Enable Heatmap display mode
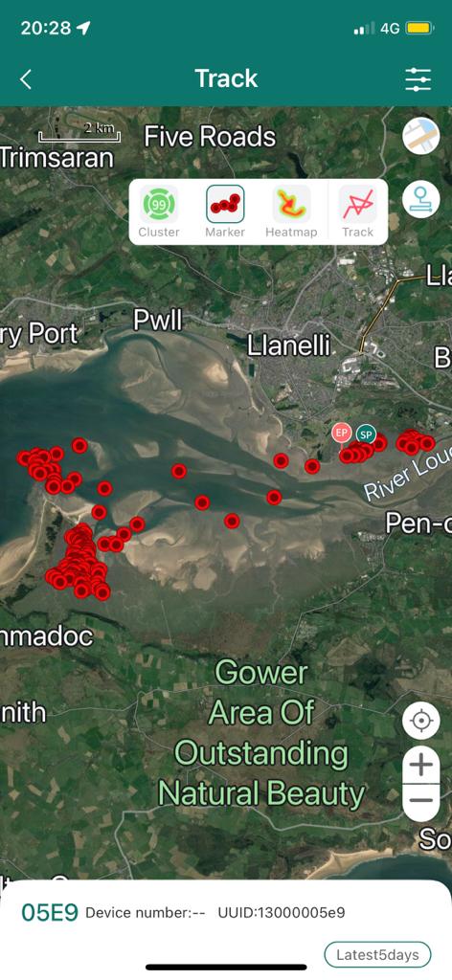The width and height of the screenshot is (452, 980). click(291, 212)
